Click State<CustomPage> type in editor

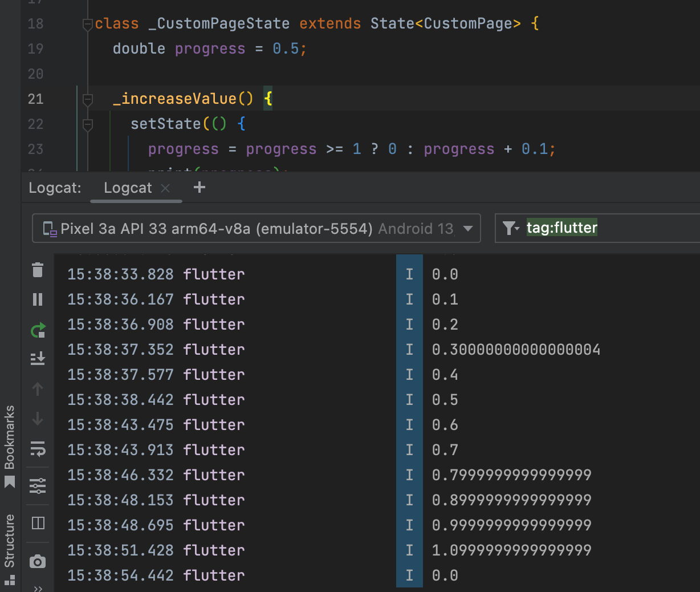click(x=445, y=24)
